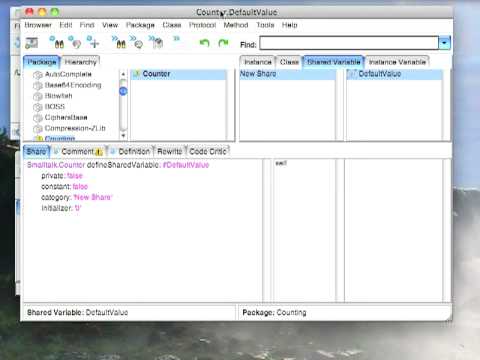Click 'Package: Counting' in status bar
The width and height of the screenshot is (480, 360).
coord(274,312)
